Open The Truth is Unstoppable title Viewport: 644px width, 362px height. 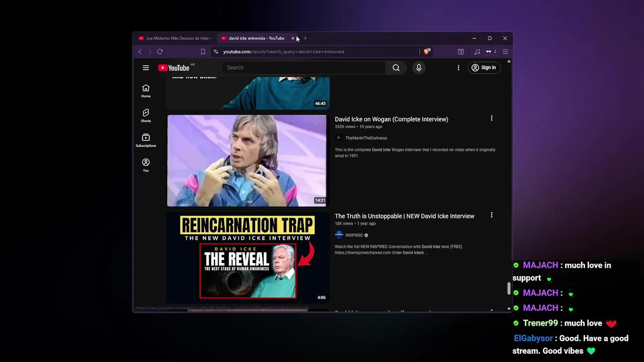(x=405, y=216)
